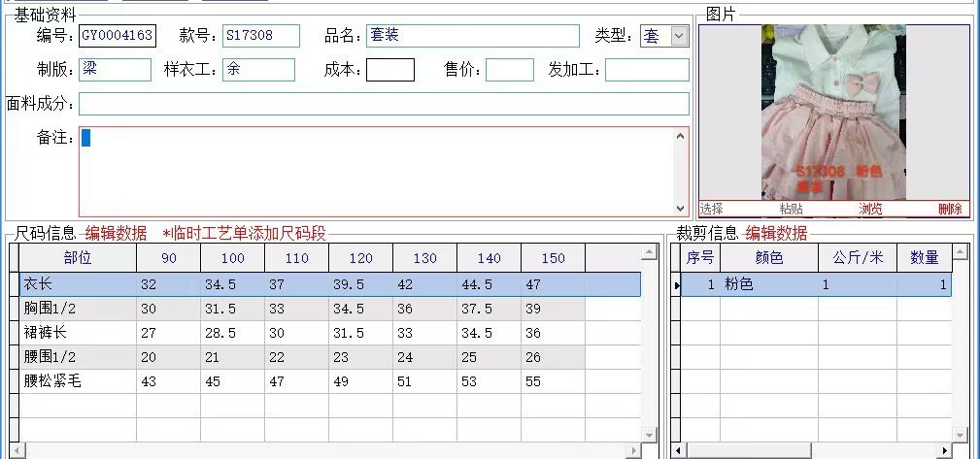Screen dimensions: 980x459
Task: Select the 胸围1/2 row label
Action: [x=78, y=310]
